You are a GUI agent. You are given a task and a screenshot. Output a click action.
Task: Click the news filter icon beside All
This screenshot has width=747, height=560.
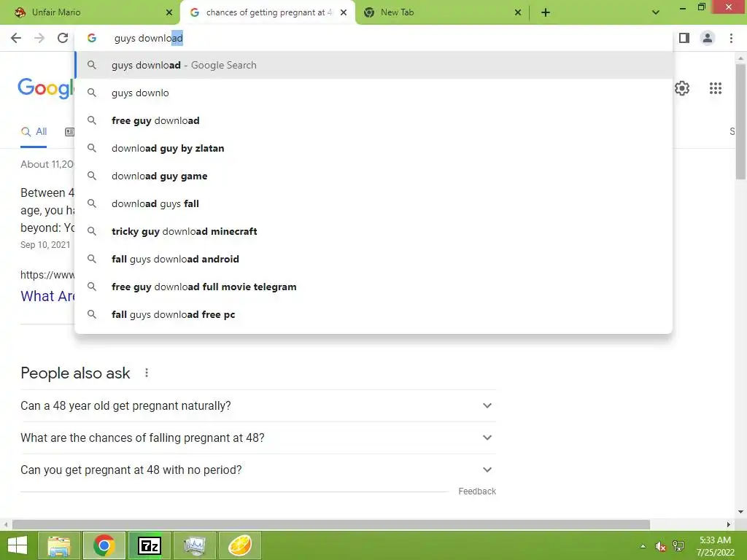point(69,132)
